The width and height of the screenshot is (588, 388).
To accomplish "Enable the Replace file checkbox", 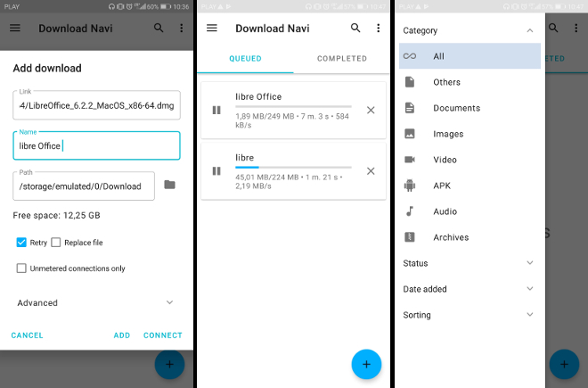I will [x=55, y=243].
